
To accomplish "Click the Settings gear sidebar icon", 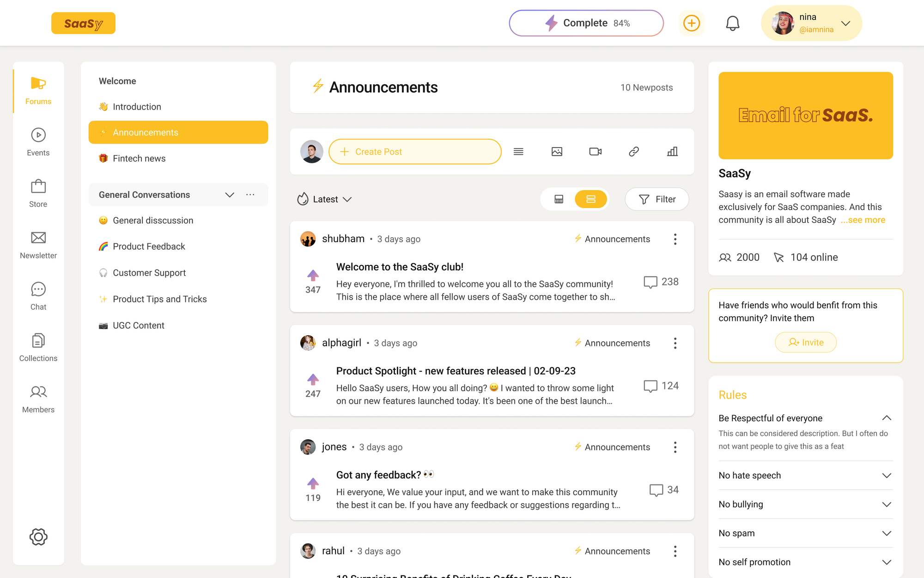I will tap(38, 537).
